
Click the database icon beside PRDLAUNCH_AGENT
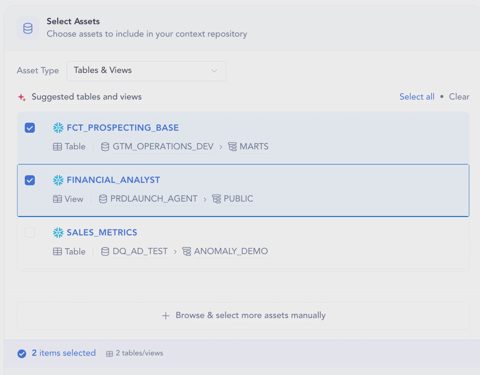[x=103, y=199]
